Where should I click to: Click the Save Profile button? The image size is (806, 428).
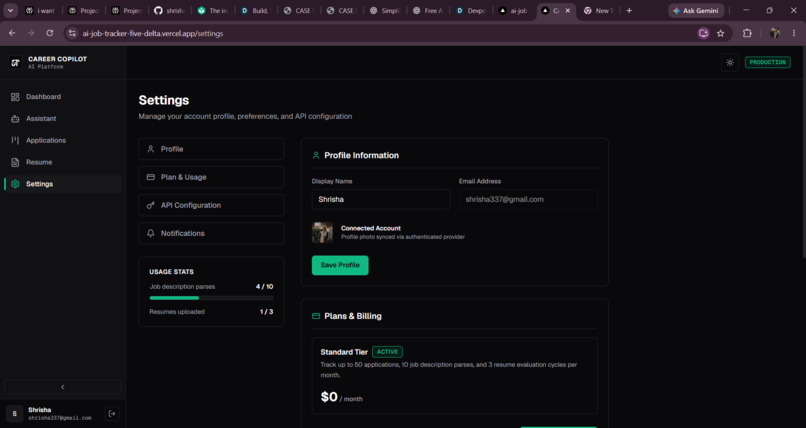point(340,265)
